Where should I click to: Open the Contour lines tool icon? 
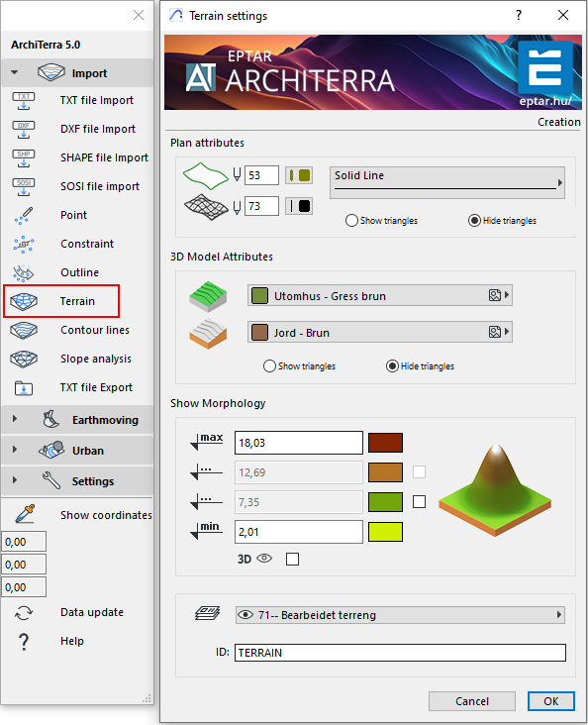(x=24, y=330)
